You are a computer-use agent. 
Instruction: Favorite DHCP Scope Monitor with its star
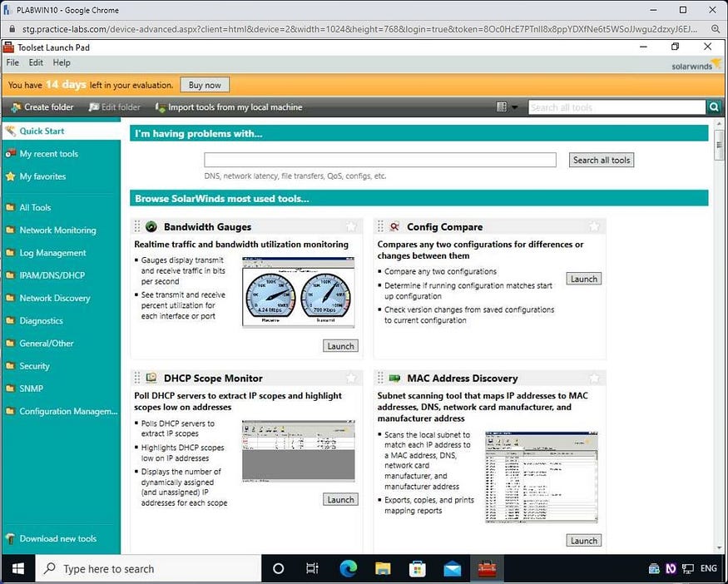pyautogui.click(x=351, y=378)
